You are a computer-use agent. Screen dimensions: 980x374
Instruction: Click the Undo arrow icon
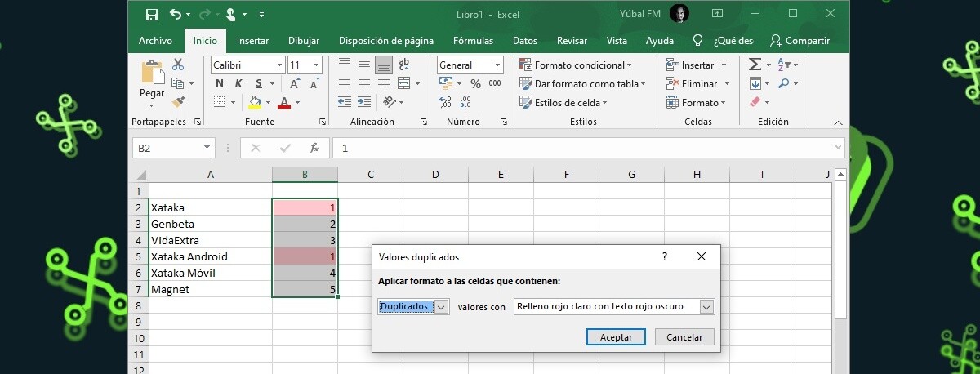click(176, 14)
